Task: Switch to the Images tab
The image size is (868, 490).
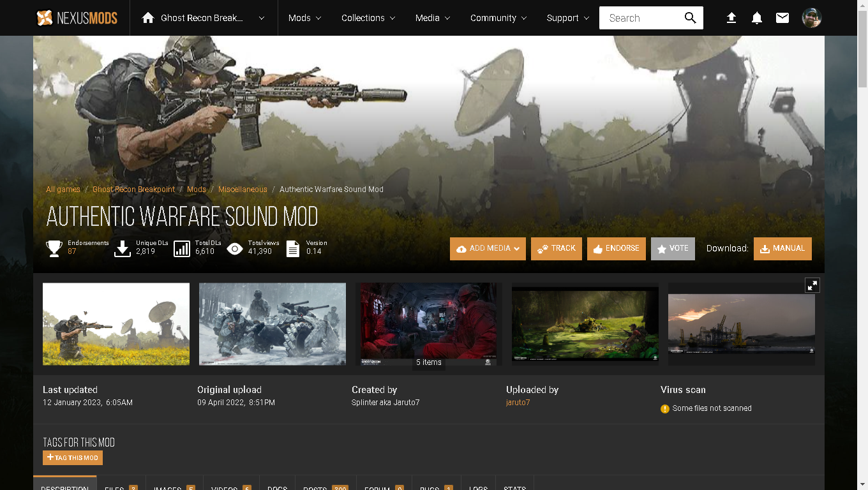Action: click(x=175, y=483)
